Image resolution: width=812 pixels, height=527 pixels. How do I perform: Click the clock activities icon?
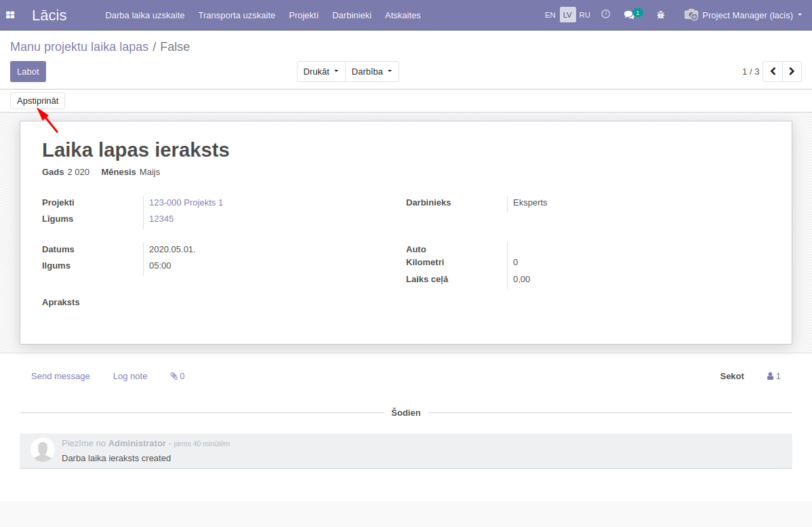(605, 15)
